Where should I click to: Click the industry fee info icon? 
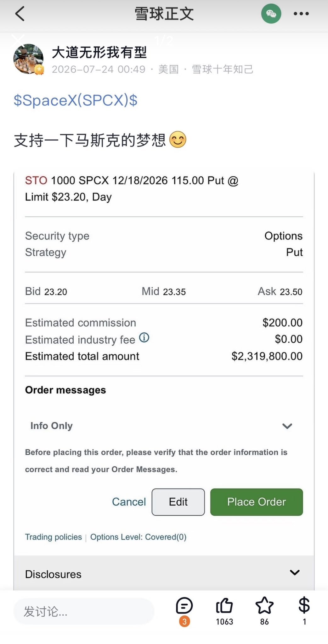(144, 337)
